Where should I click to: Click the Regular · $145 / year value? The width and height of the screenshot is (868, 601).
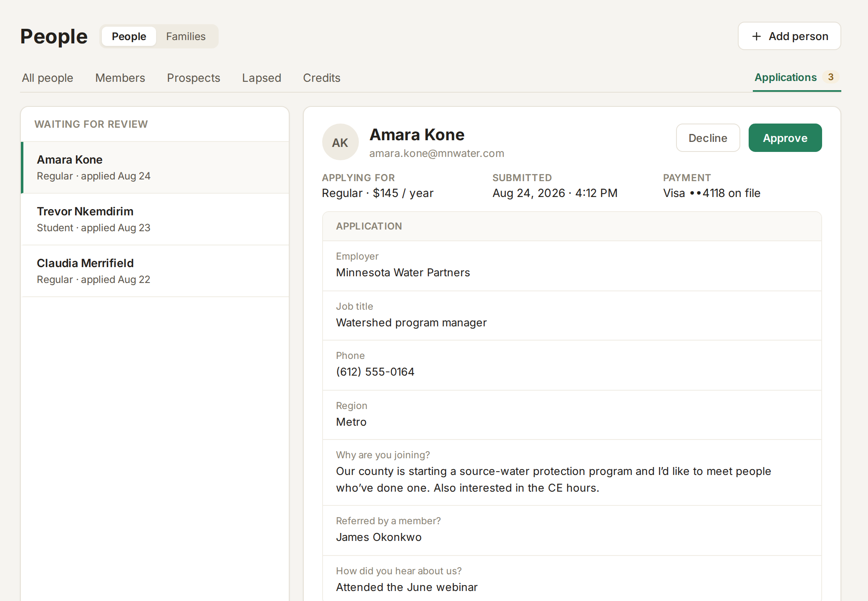(x=378, y=193)
